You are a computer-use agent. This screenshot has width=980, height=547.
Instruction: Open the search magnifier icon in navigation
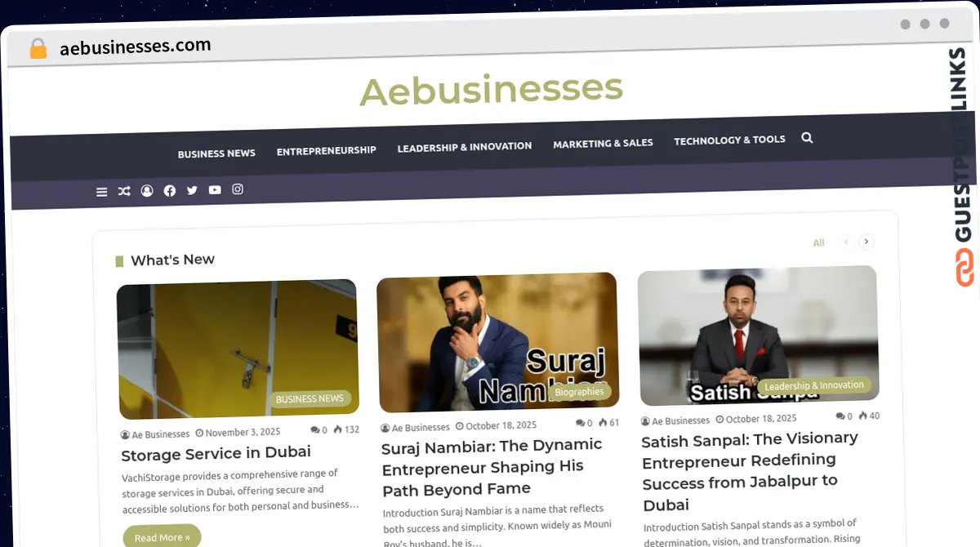tap(807, 138)
